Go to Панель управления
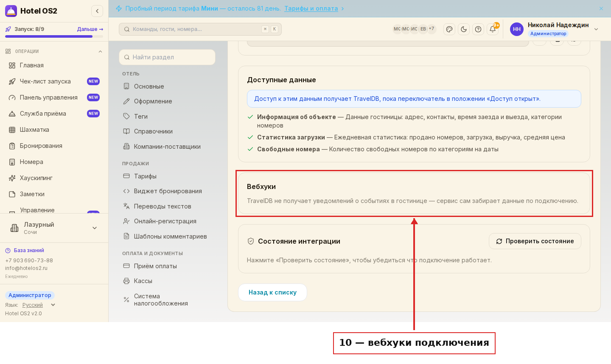The height and width of the screenshot is (364, 611). click(54, 97)
